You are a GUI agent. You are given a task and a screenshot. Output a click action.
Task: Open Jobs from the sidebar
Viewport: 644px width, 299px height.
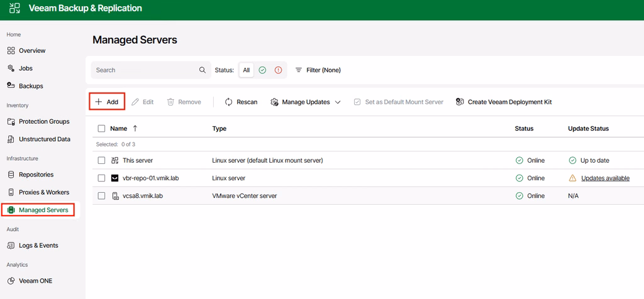(25, 68)
